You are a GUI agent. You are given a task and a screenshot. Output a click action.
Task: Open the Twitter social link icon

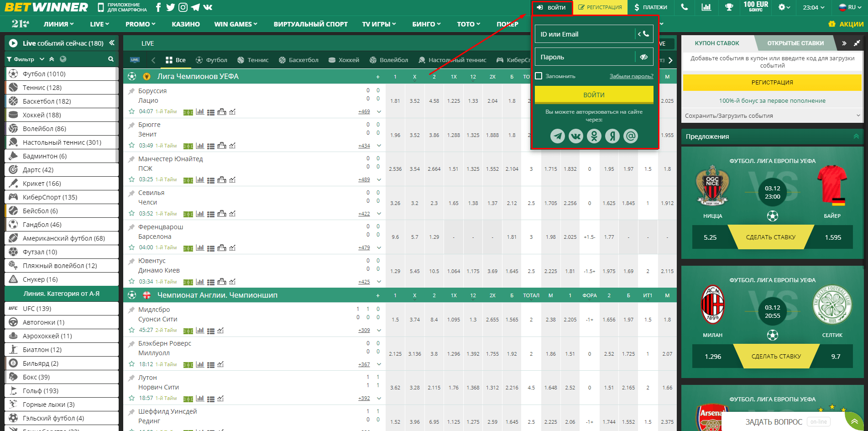[x=171, y=7]
